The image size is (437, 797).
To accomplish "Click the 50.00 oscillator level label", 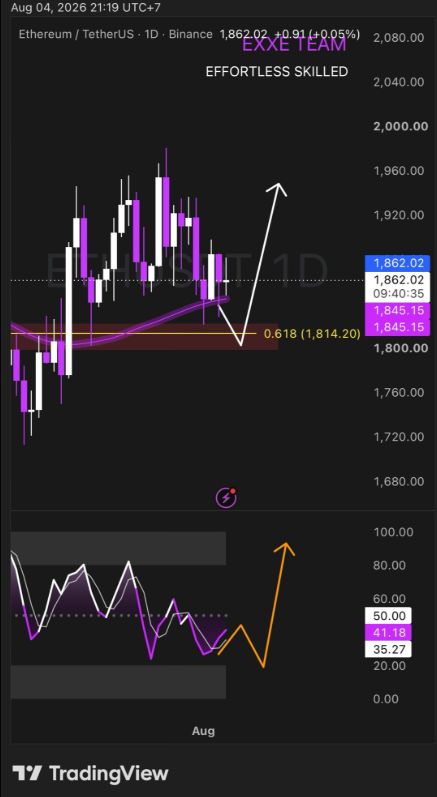I will click(388, 616).
